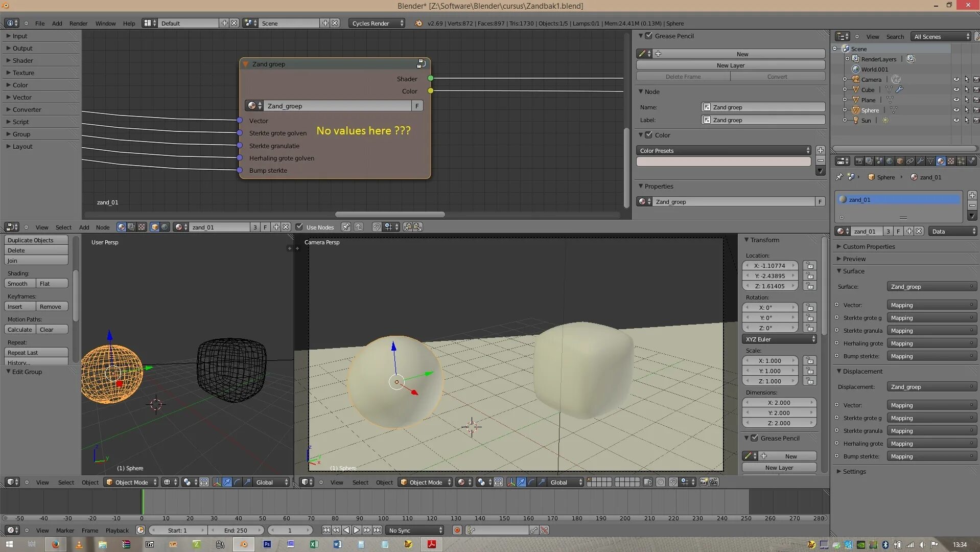This screenshot has height=552, width=980.
Task: Open the Windows Start button
Action: click(9, 544)
